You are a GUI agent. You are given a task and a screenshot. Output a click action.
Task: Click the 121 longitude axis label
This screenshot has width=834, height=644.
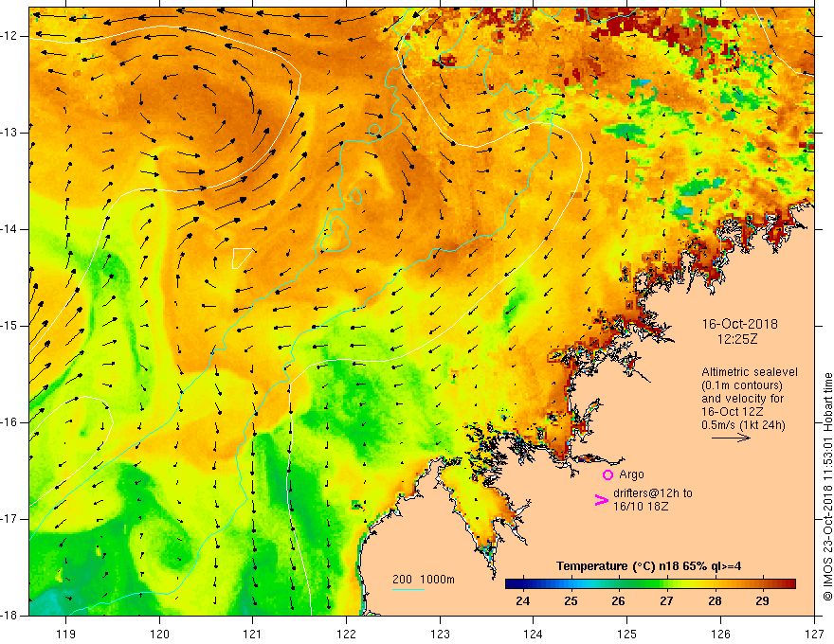pos(253,634)
